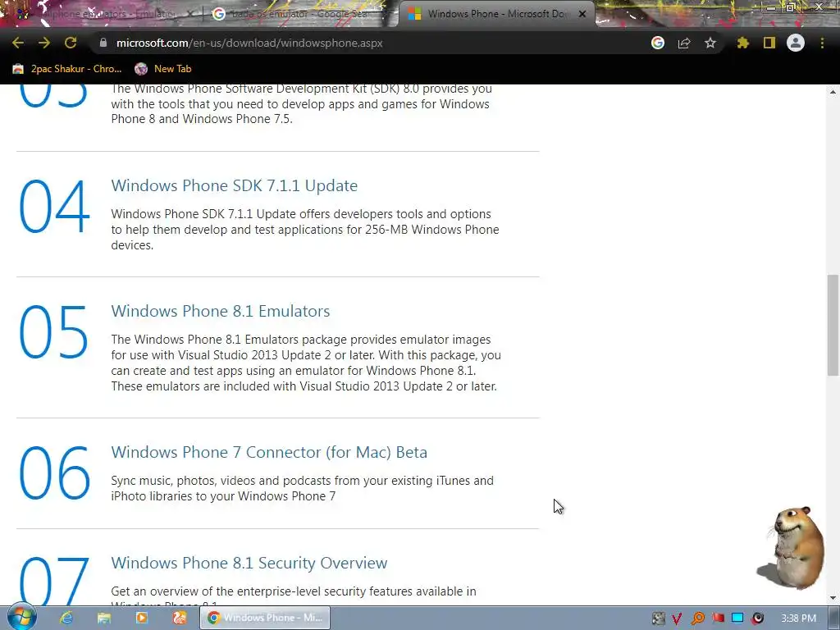Open the New Tab bookmark

(163, 69)
